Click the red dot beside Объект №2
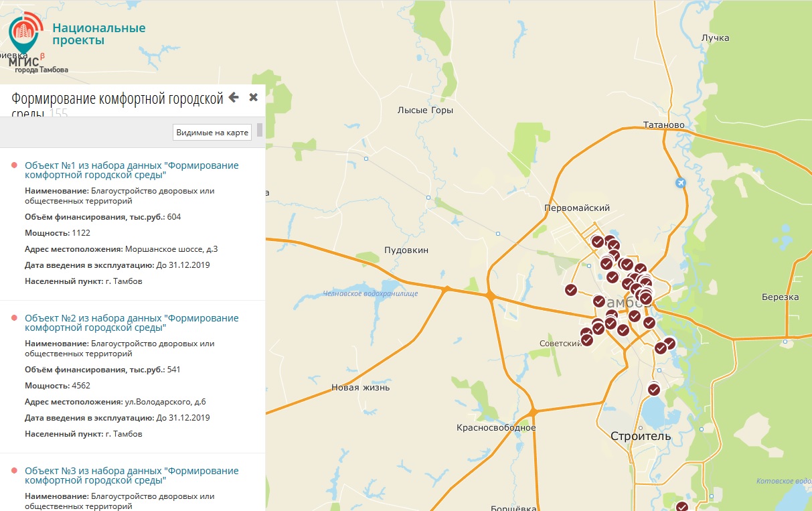This screenshot has height=511, width=812. point(14,318)
